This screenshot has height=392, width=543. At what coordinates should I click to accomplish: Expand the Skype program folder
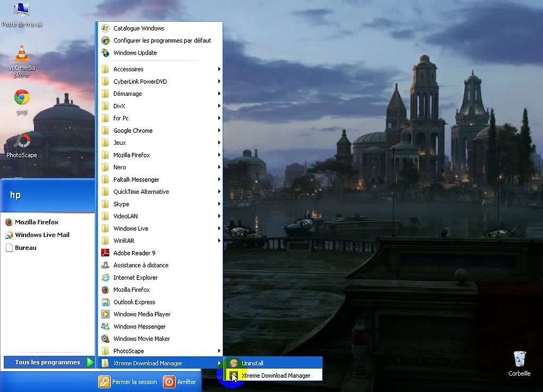(x=121, y=204)
